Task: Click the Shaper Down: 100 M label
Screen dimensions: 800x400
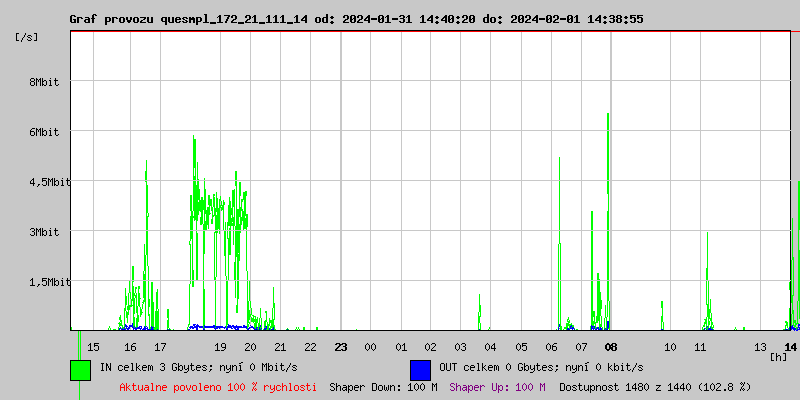Action: (383, 386)
